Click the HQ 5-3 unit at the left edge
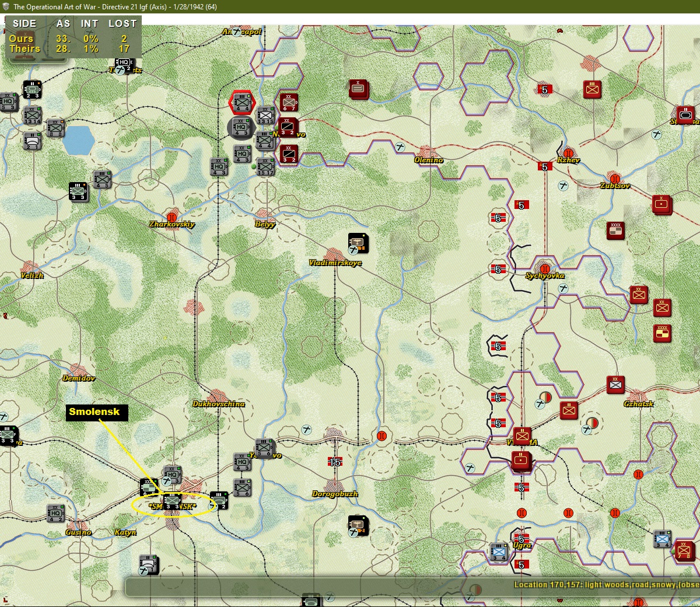Image resolution: width=700 pixels, height=607 pixels. 8,102
